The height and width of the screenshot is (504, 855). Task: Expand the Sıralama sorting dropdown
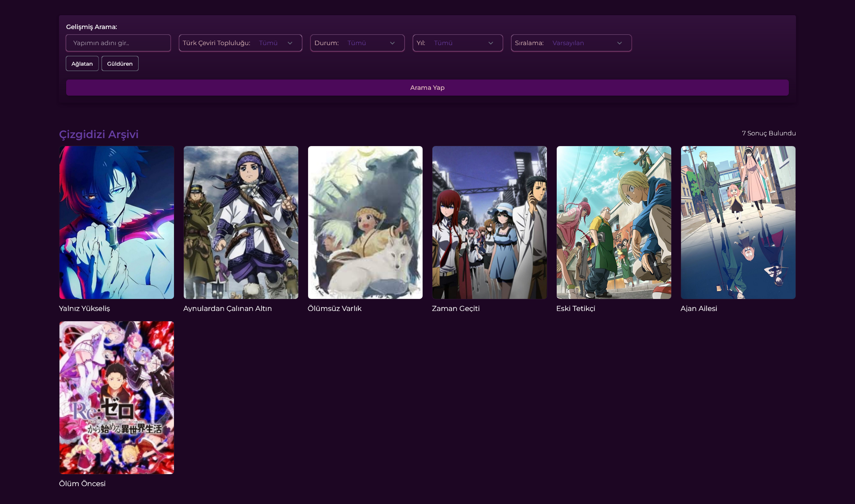[x=571, y=43]
